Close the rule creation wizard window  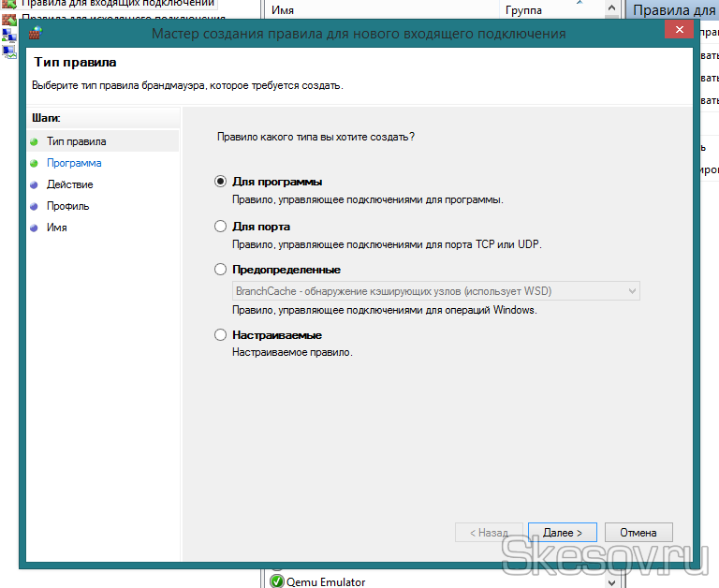click(x=678, y=32)
